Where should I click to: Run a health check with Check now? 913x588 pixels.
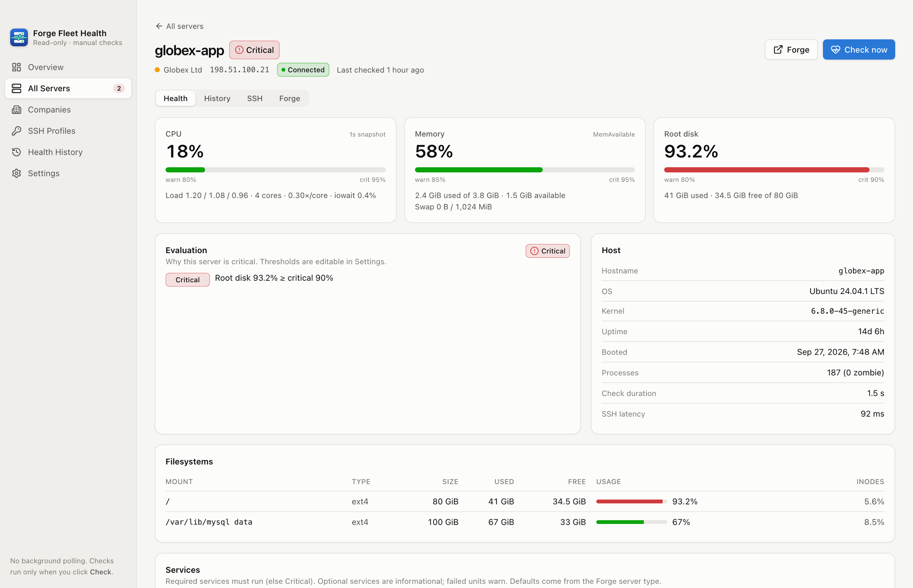coord(858,50)
